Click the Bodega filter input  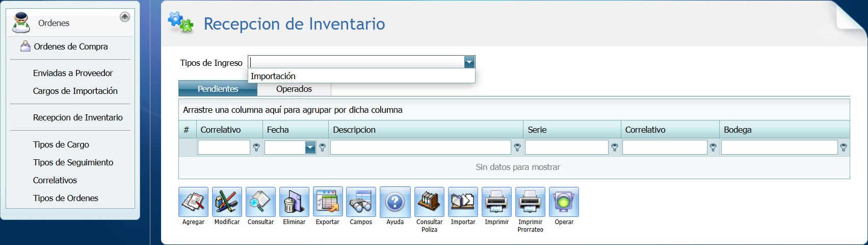(x=779, y=148)
